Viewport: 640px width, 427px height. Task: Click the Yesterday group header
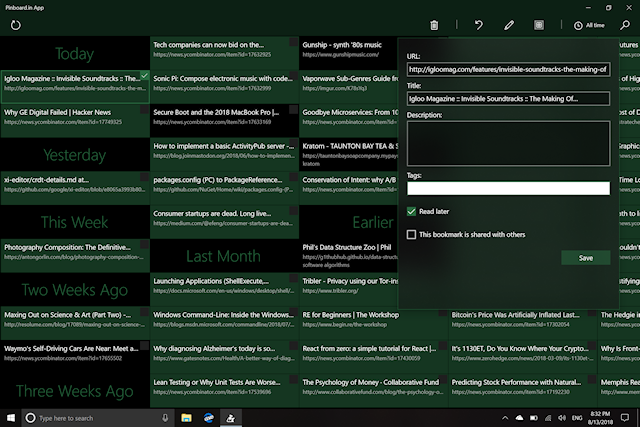click(x=75, y=155)
